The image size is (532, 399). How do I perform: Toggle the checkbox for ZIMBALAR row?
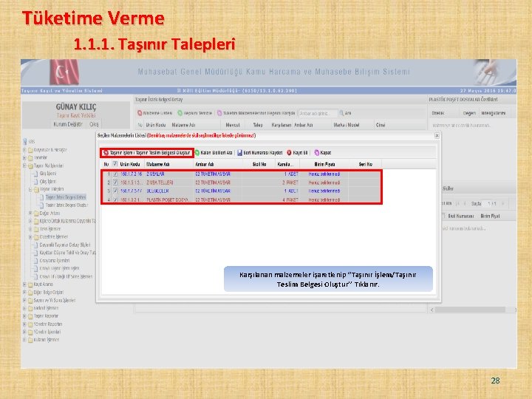click(x=115, y=174)
